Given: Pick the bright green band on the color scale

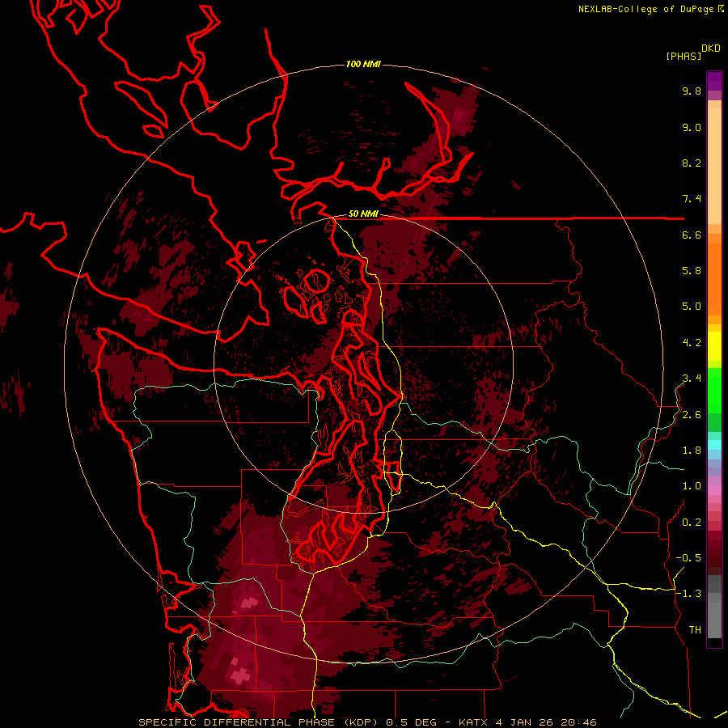Looking at the screenshot, I should pyautogui.click(x=714, y=390).
